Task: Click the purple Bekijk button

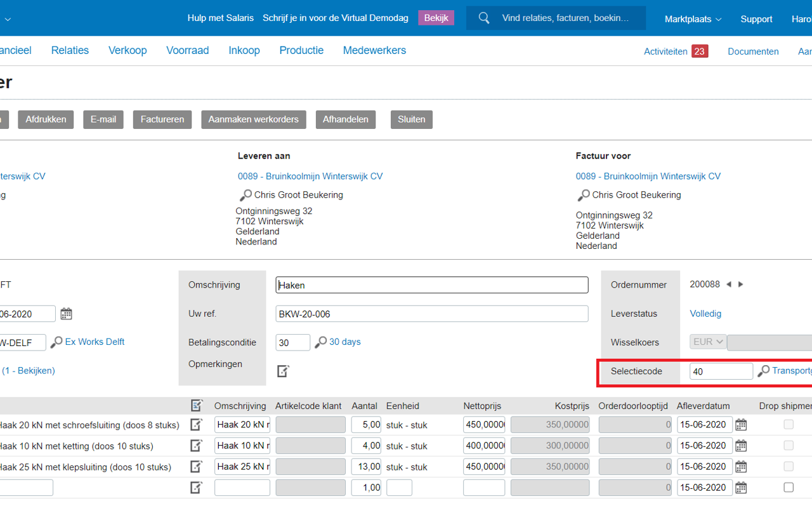Action: 436,18
